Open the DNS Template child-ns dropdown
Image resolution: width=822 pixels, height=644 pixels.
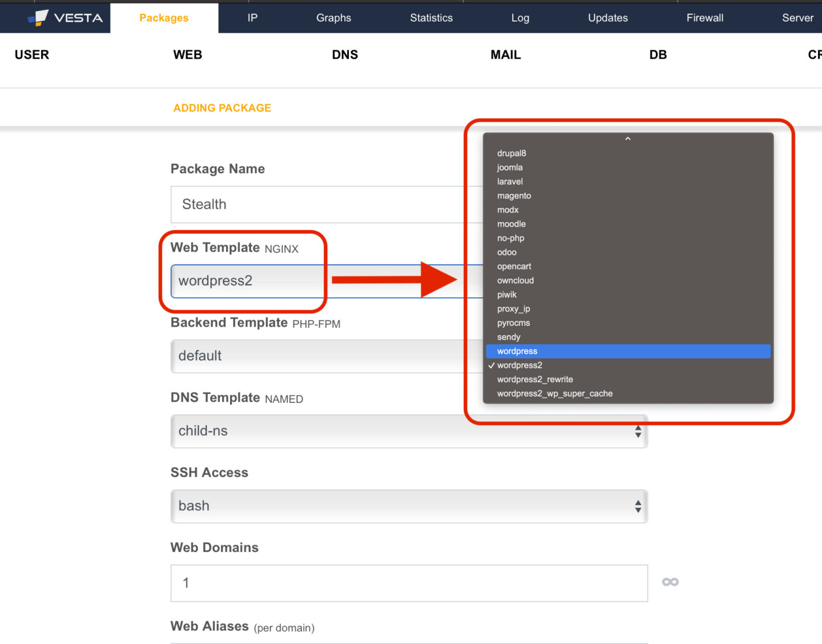pyautogui.click(x=409, y=431)
